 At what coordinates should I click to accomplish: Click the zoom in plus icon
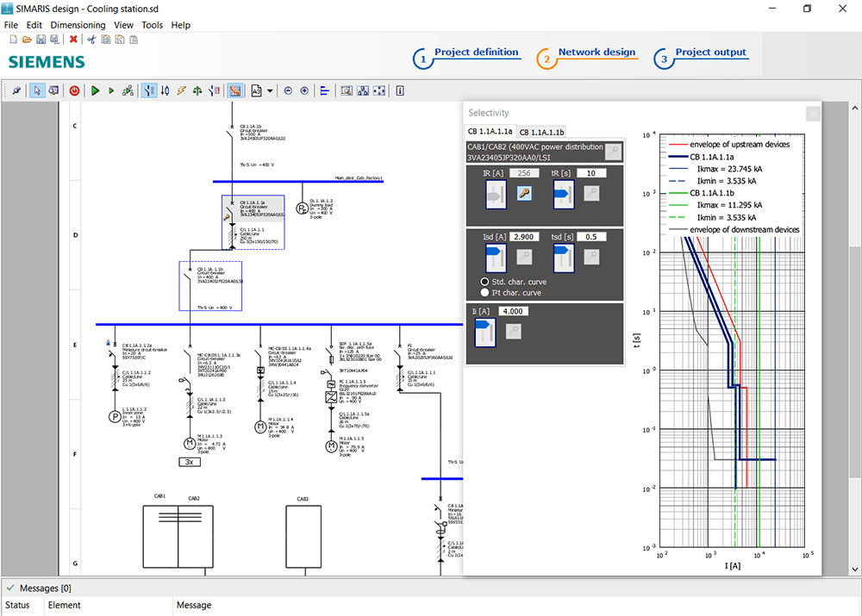(304, 90)
